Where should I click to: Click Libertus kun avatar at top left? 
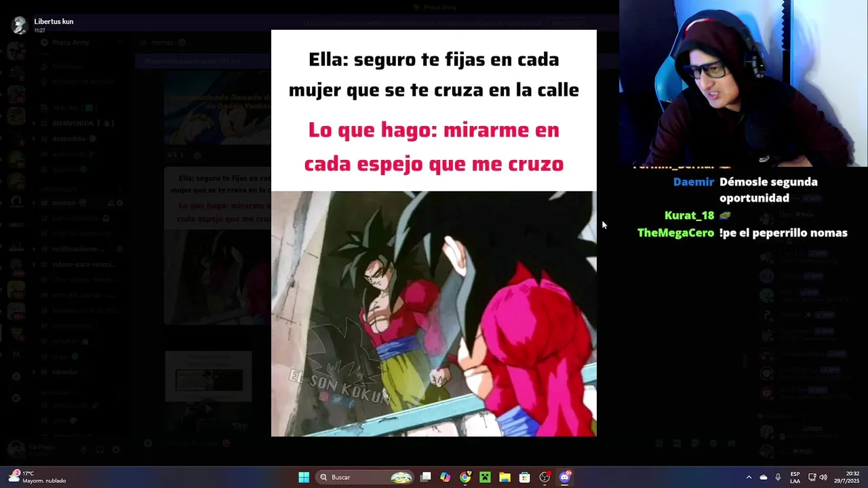pos(20,24)
